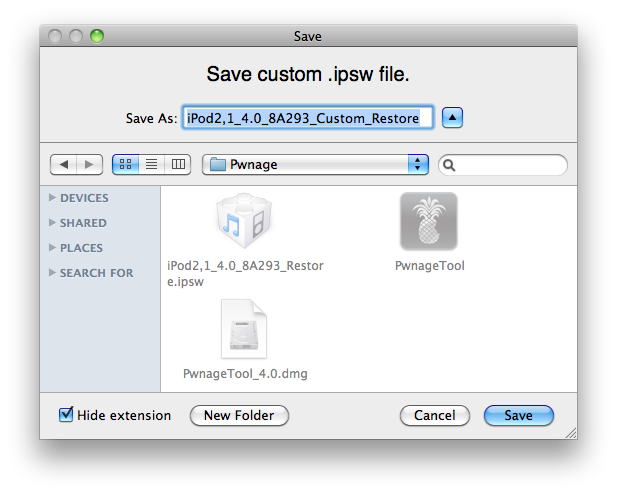Collapse the dialog with the disclosure arrow button

453,118
